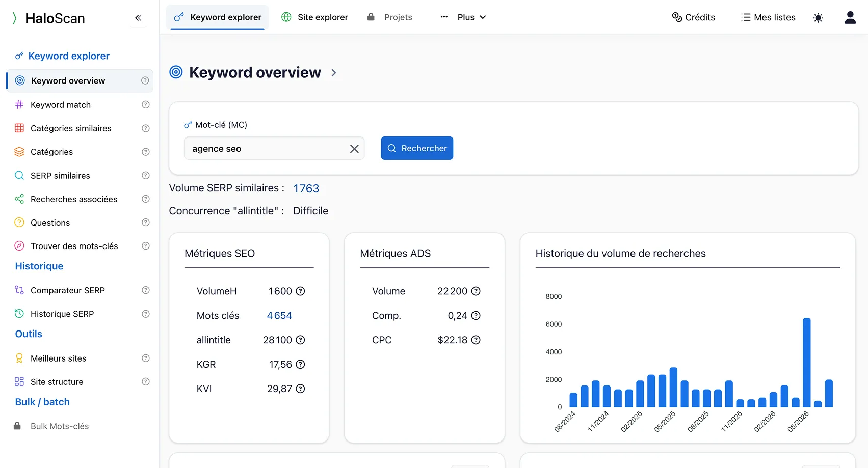Click help icon next to Keyword match
The image size is (868, 469).
[x=145, y=104]
